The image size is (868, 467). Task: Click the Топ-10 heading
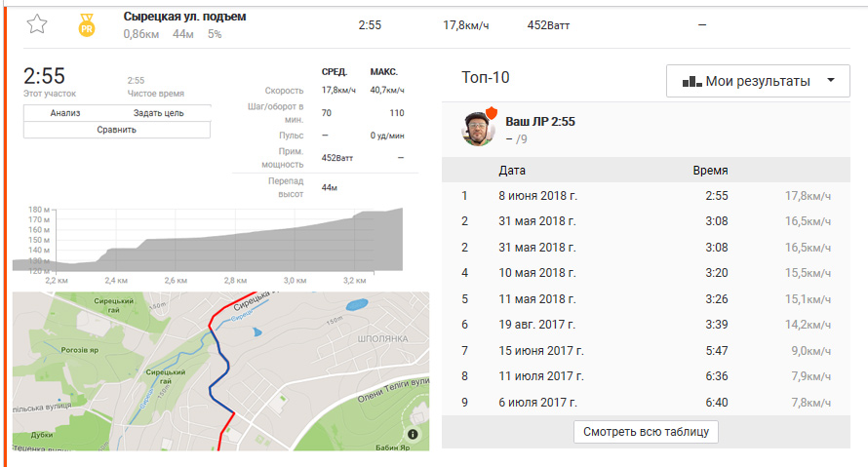coord(484,78)
